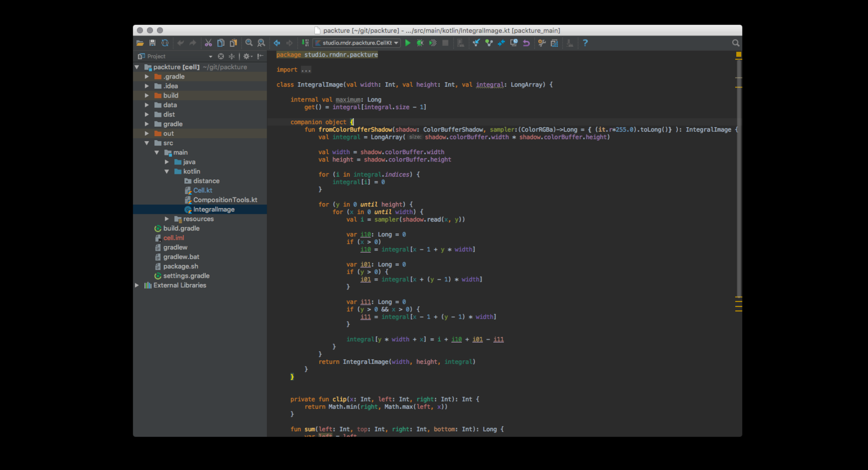The image size is (868, 470).
Task: Update the project from version control
Action: click(476, 43)
